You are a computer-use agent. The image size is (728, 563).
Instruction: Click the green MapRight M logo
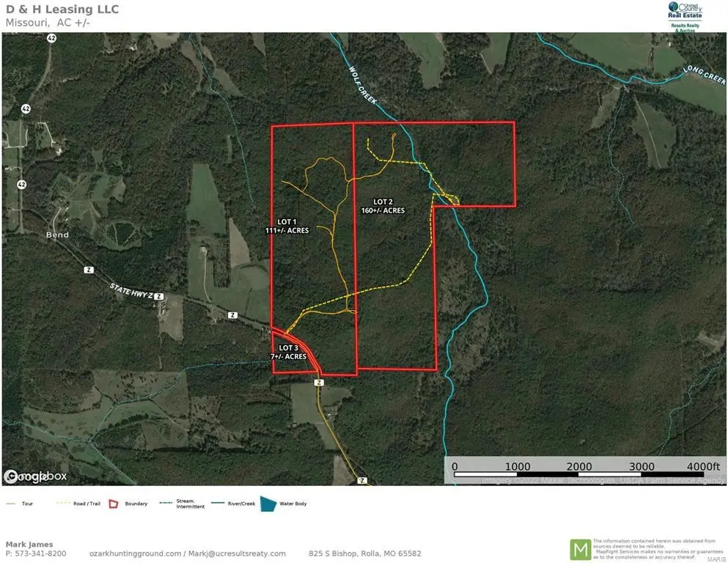(x=581, y=550)
